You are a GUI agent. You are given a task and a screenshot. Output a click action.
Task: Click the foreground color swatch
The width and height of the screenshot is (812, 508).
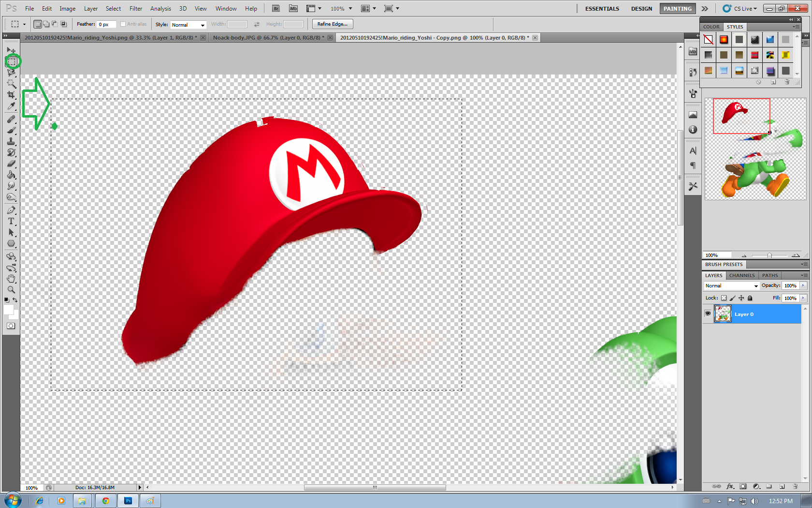[8, 310]
